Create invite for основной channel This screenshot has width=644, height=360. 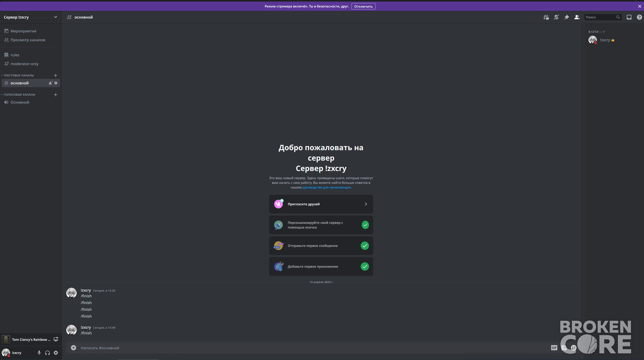[50, 83]
